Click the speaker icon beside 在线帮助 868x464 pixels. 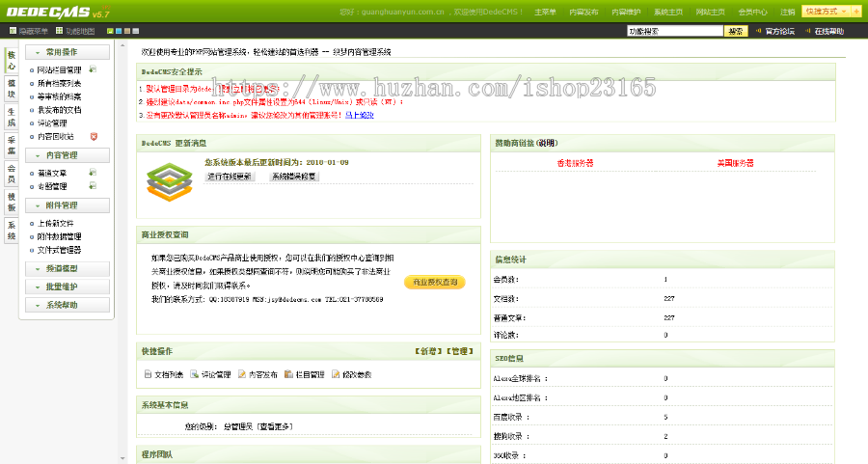807,31
